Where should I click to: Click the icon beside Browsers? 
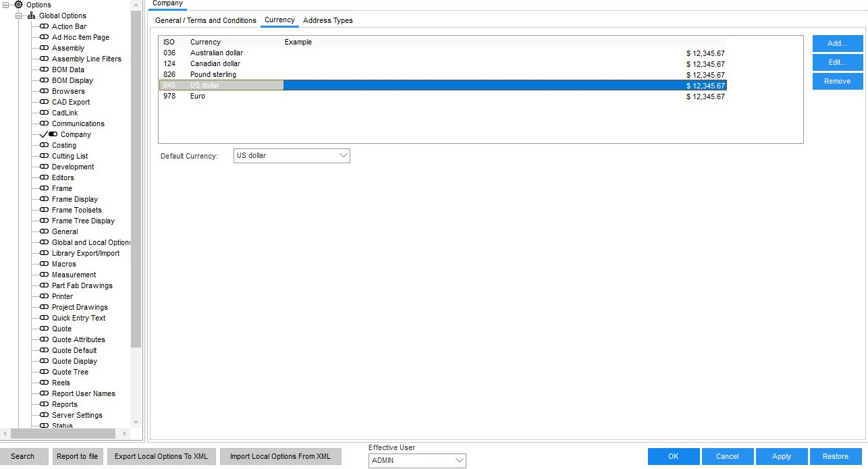click(45, 91)
